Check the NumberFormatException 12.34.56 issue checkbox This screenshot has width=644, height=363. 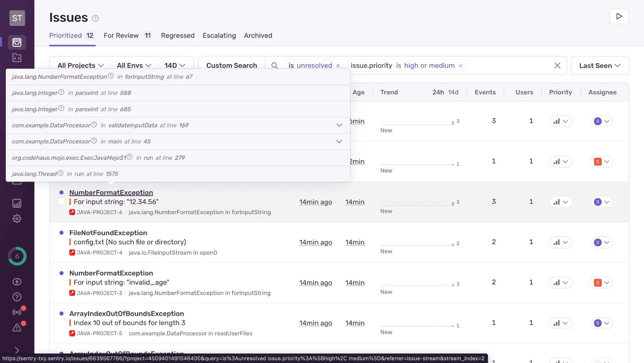(61, 201)
